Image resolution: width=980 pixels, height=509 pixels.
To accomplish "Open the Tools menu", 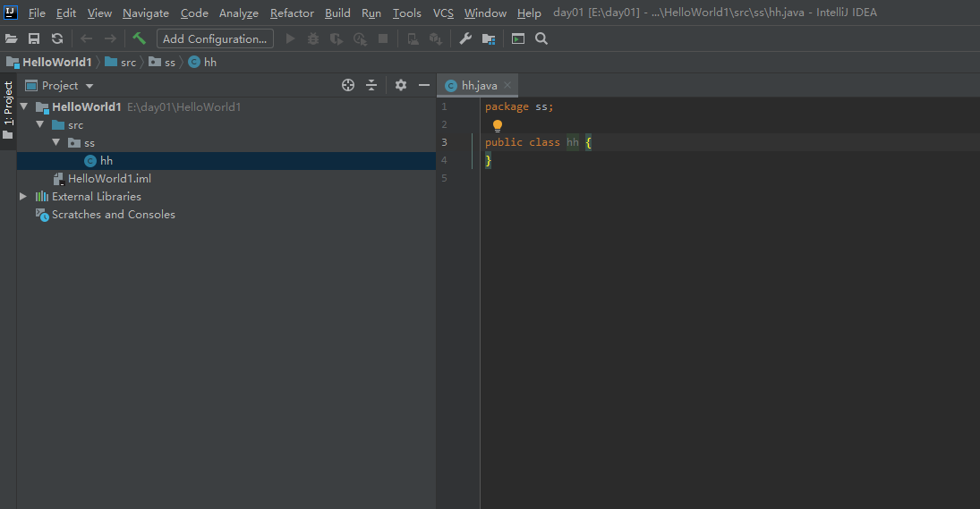I will tap(407, 13).
